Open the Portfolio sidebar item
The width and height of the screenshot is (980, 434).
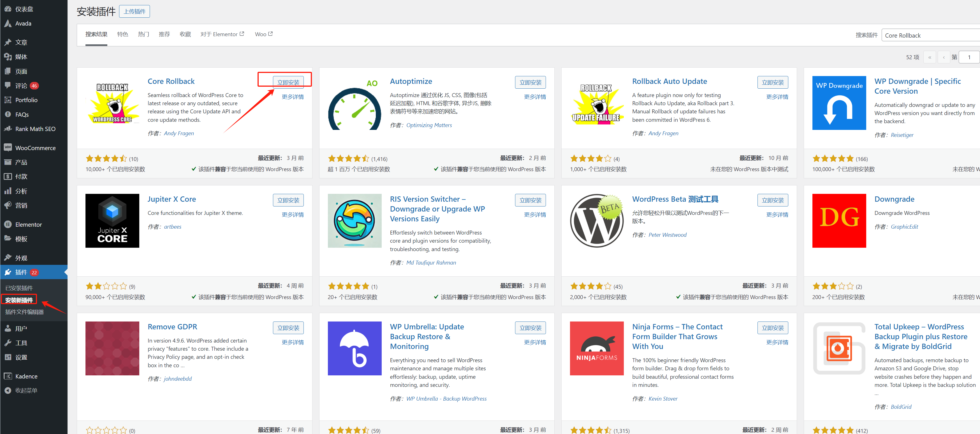pyautogui.click(x=26, y=100)
